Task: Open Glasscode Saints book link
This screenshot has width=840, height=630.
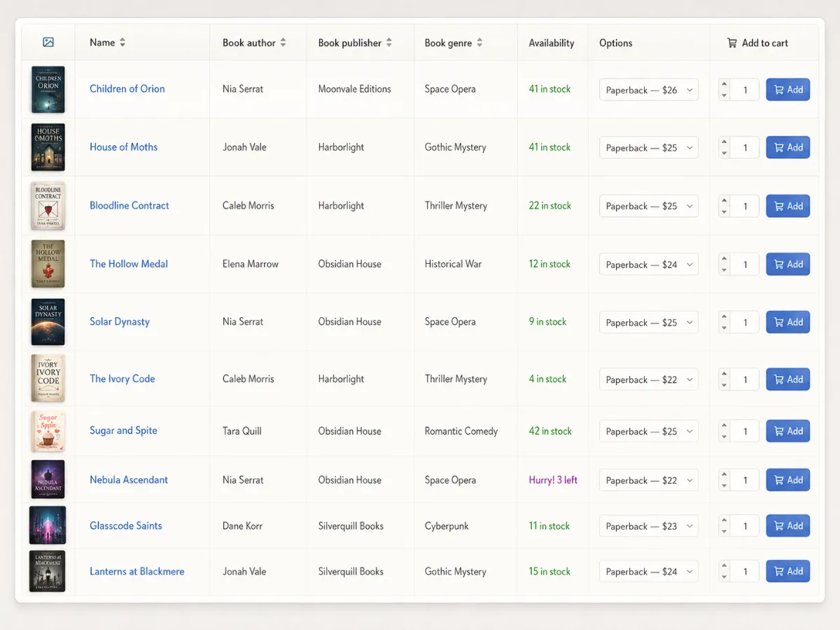Action: coord(126,526)
